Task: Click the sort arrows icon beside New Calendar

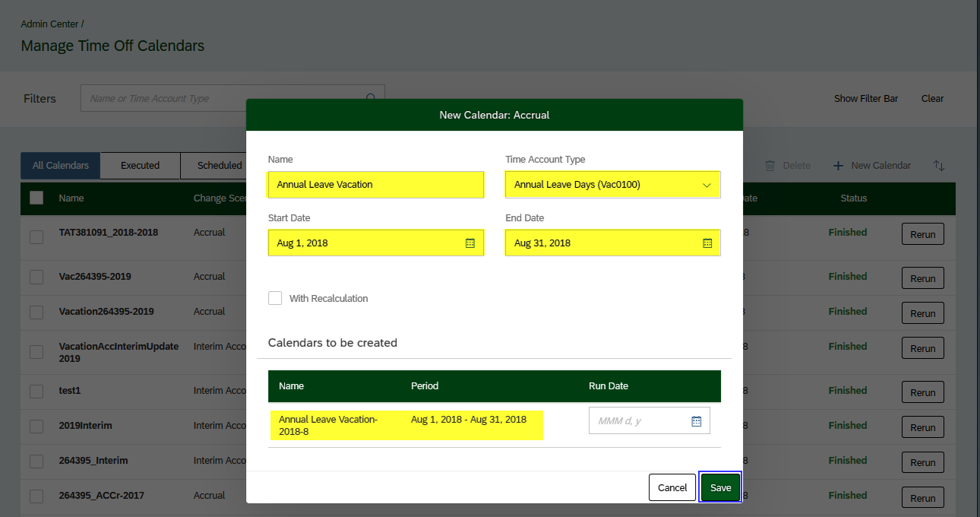Action: [939, 166]
